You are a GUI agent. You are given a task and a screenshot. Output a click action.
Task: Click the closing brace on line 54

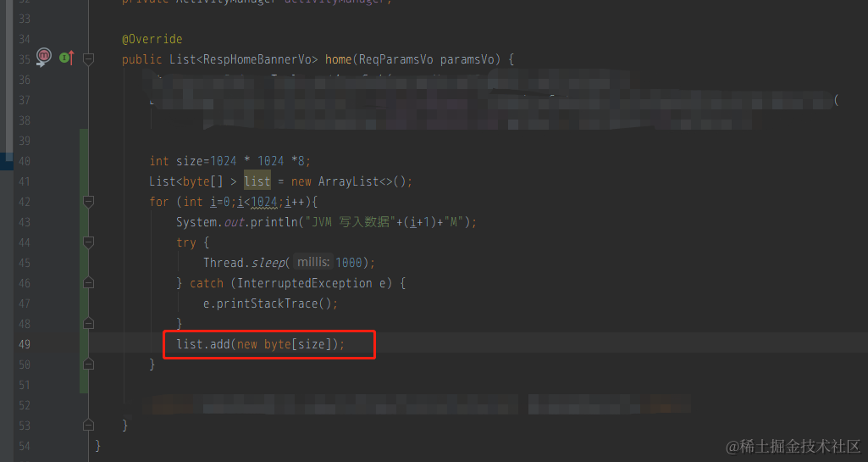98,446
